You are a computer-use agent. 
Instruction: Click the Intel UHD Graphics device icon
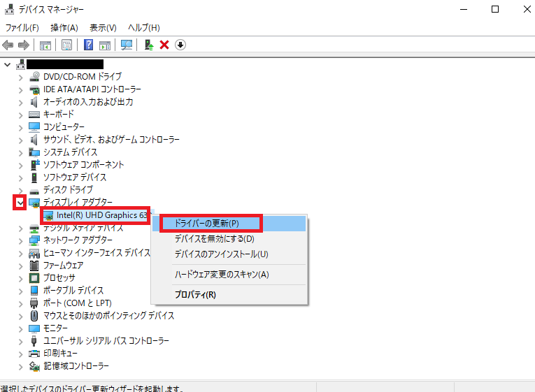[x=48, y=216]
